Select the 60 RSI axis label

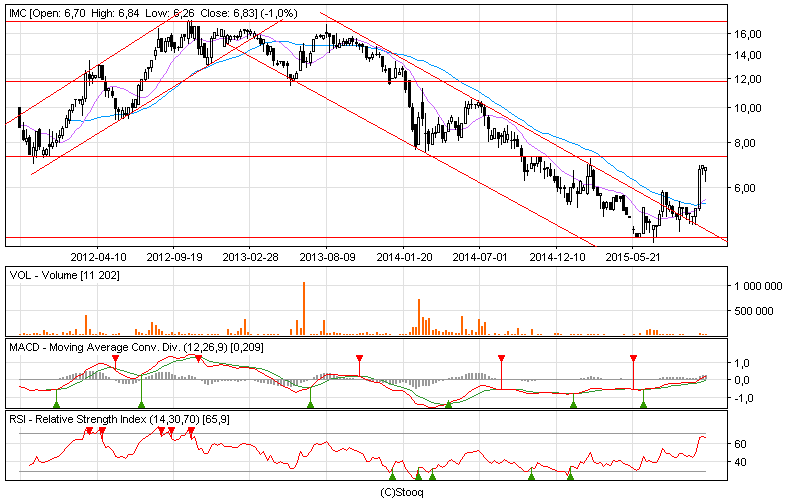(740, 444)
